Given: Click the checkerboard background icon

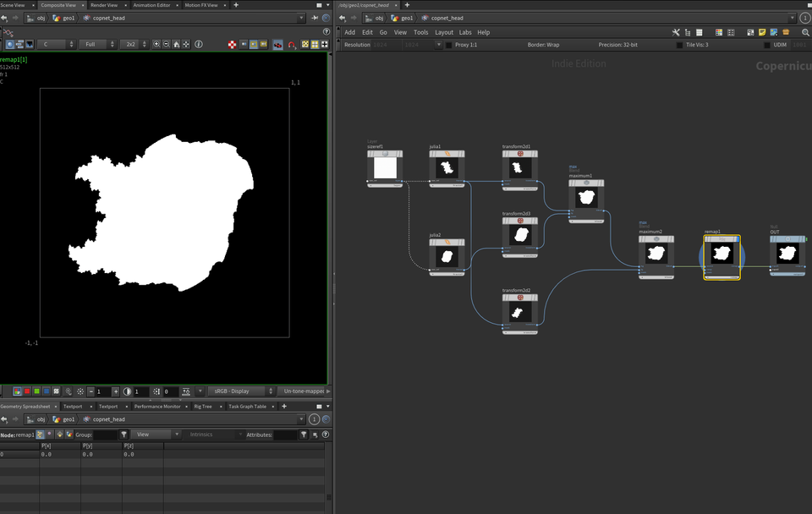Looking at the screenshot, I should [x=233, y=44].
